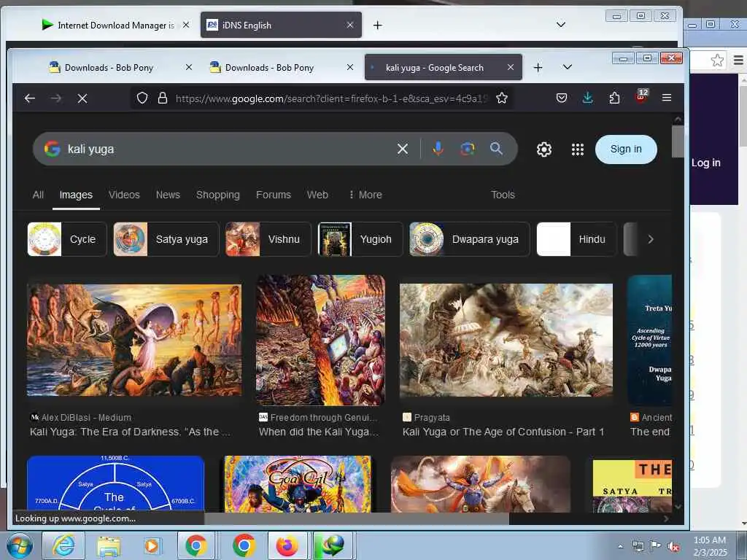747x560 pixels.
Task: Click the When did the Kali Yuga link
Action: [x=319, y=432]
